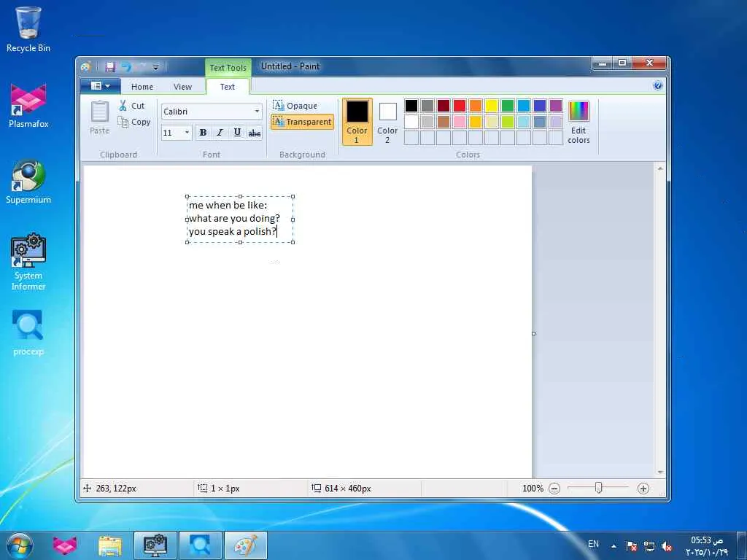Toggle Underline text formatting
This screenshot has height=560, width=747.
coord(237,133)
